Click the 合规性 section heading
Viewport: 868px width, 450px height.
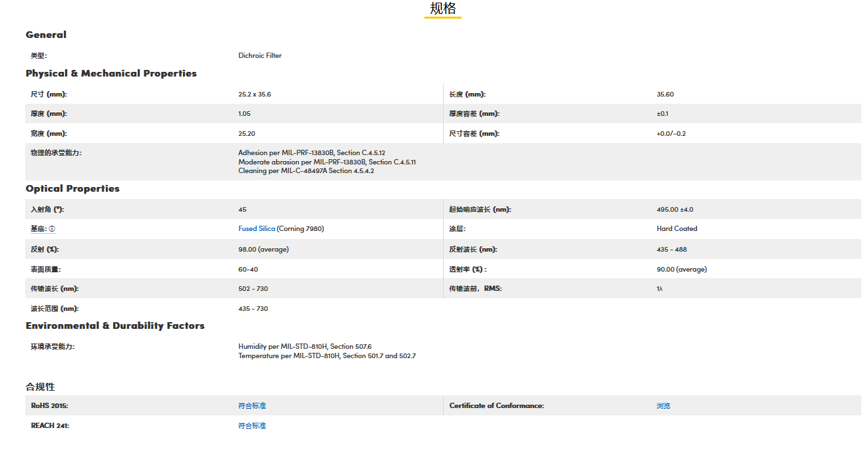[x=40, y=387]
